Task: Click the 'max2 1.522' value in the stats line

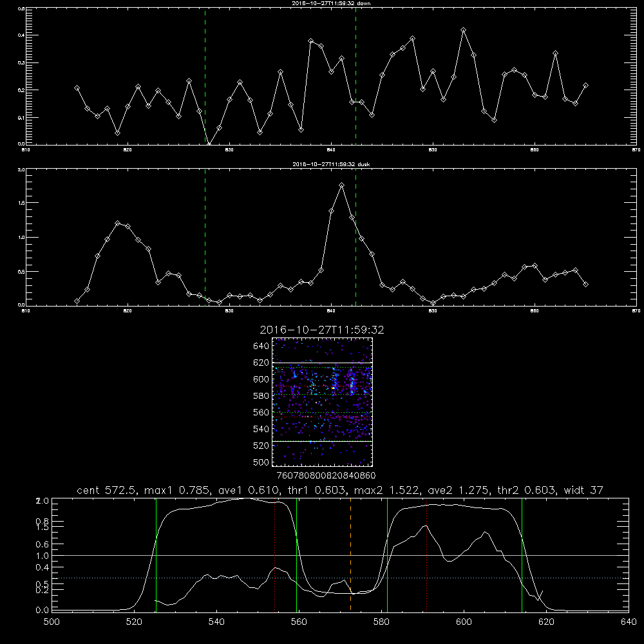Action: (x=386, y=490)
